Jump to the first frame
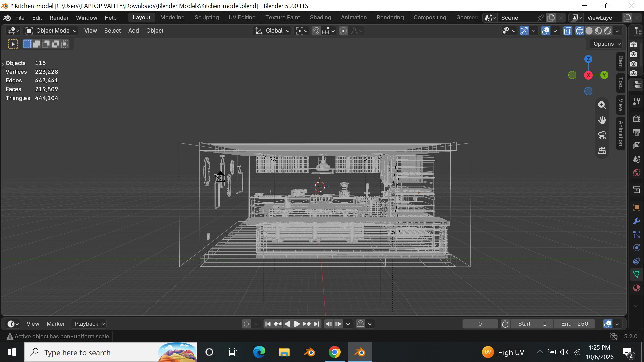 [268, 324]
